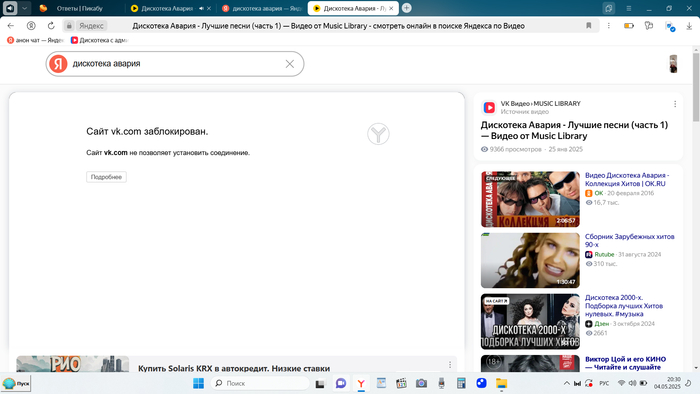
Task: Open Сборник Зарубежных хитов 90-х link
Action: pos(629,241)
